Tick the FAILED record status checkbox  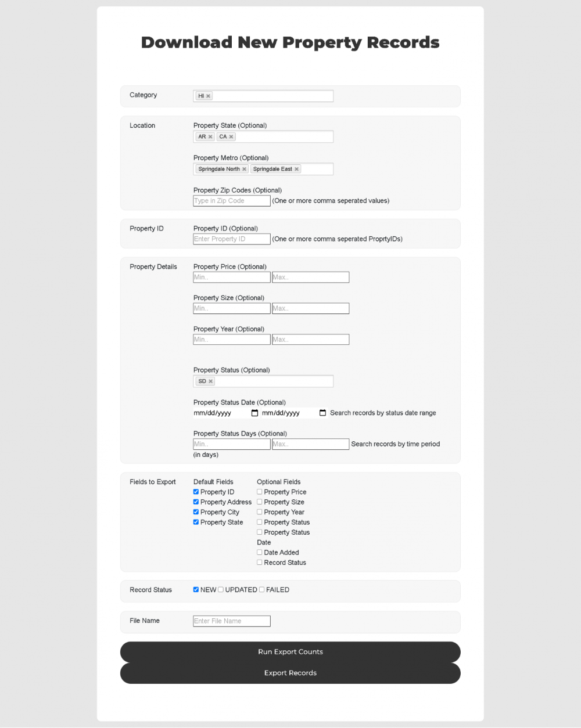tap(262, 590)
